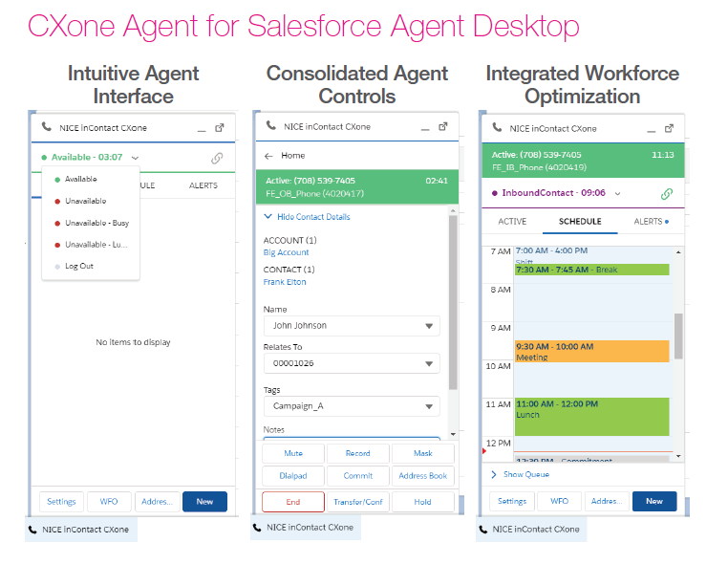Collapse Hide Contact Details section

(x=307, y=217)
